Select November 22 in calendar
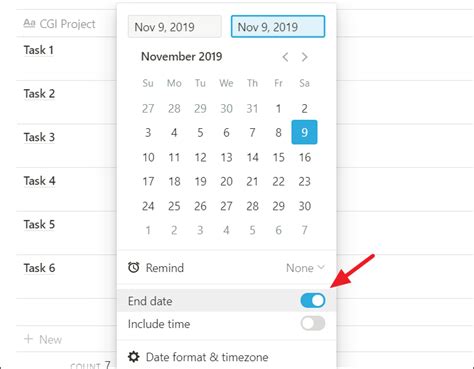The height and width of the screenshot is (369, 474). point(278,182)
